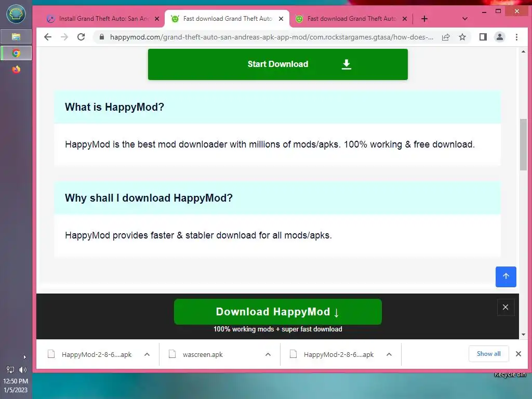
Task: Expand options for last HappyMod apk
Action: click(x=389, y=354)
